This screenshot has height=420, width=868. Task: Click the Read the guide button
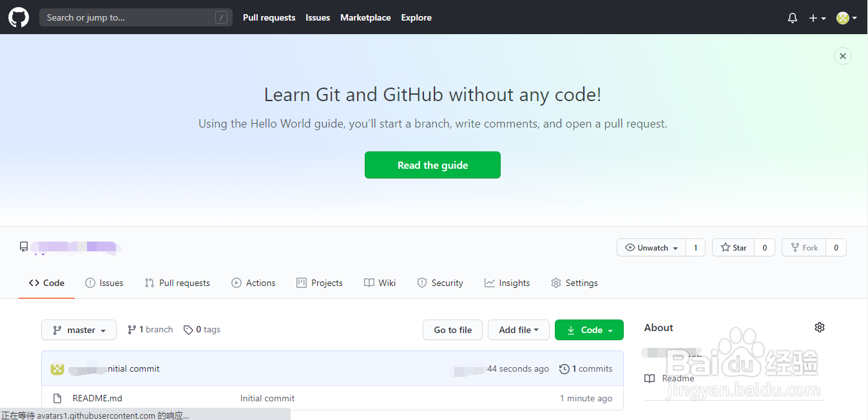[x=432, y=165]
